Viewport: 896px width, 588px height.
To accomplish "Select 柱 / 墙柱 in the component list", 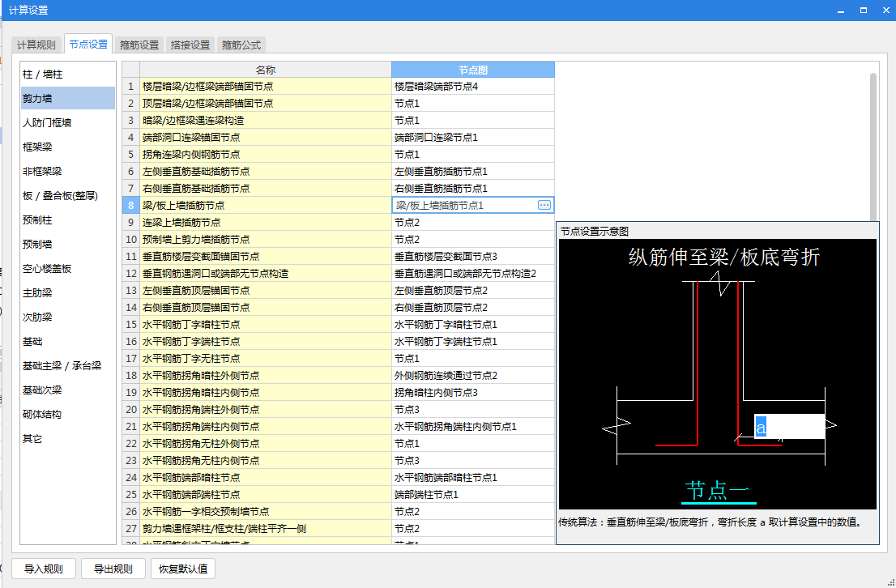I will 67,75.
